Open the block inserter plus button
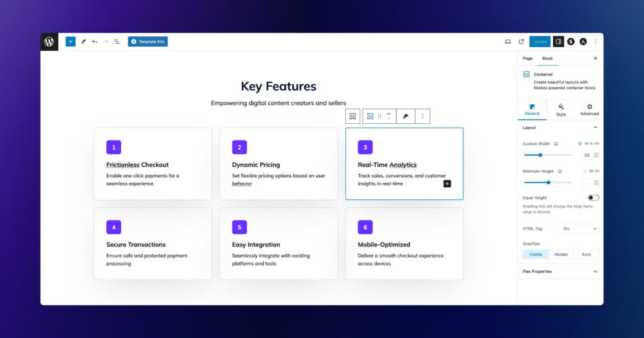 pyautogui.click(x=70, y=42)
